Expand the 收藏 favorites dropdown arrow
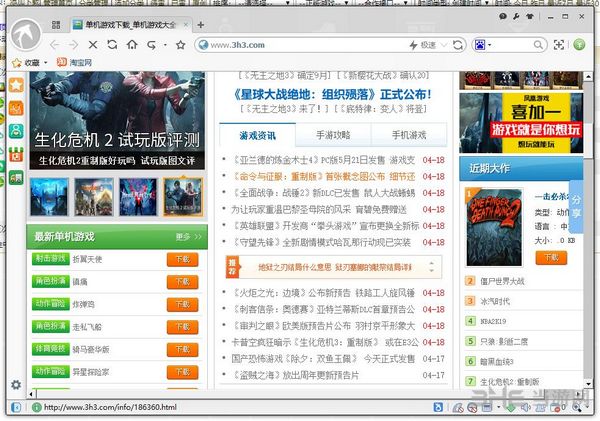 46,62
